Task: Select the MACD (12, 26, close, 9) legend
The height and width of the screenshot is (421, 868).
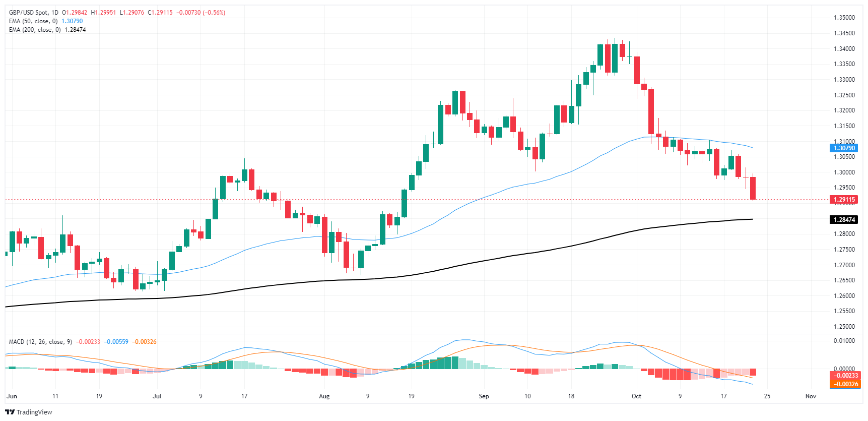Action: 40,342
